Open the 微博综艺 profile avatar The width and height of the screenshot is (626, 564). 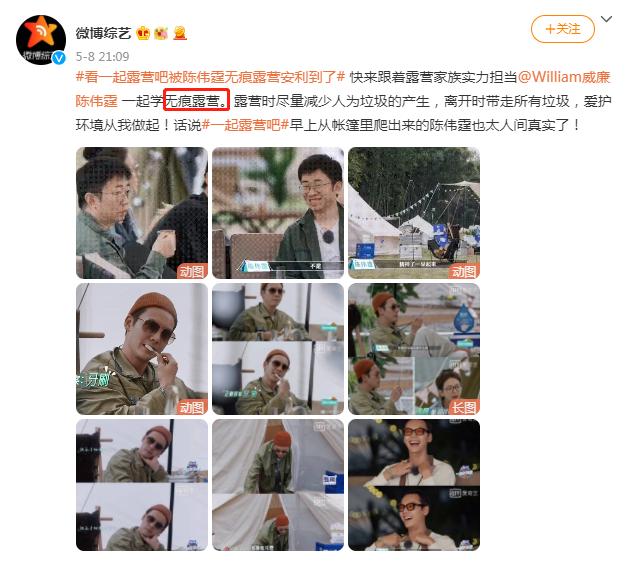41,40
